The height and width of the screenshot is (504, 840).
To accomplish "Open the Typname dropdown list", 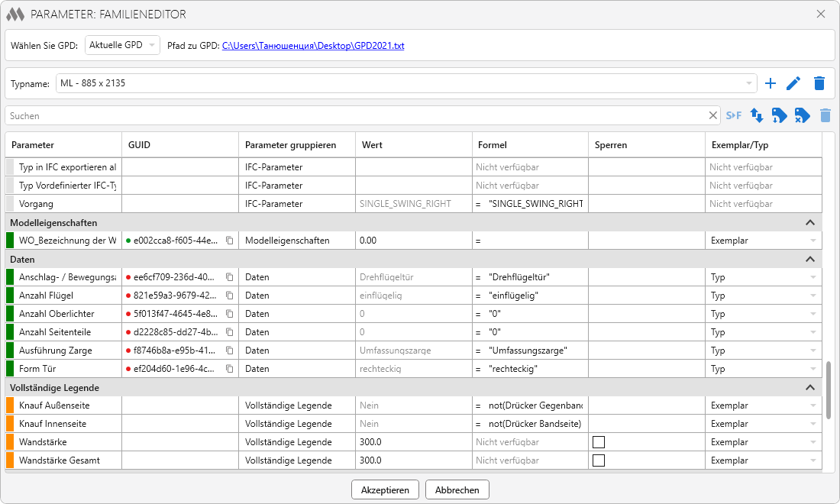I will (x=749, y=83).
